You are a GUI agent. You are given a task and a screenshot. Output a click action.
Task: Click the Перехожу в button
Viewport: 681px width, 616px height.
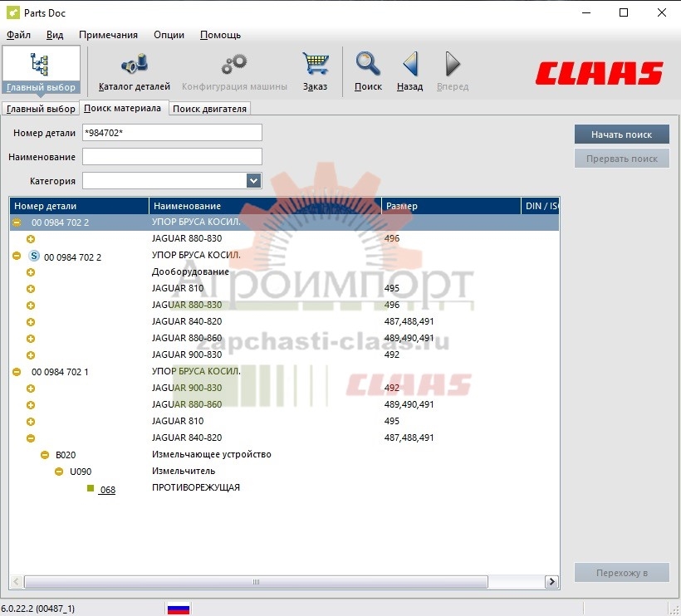621,573
